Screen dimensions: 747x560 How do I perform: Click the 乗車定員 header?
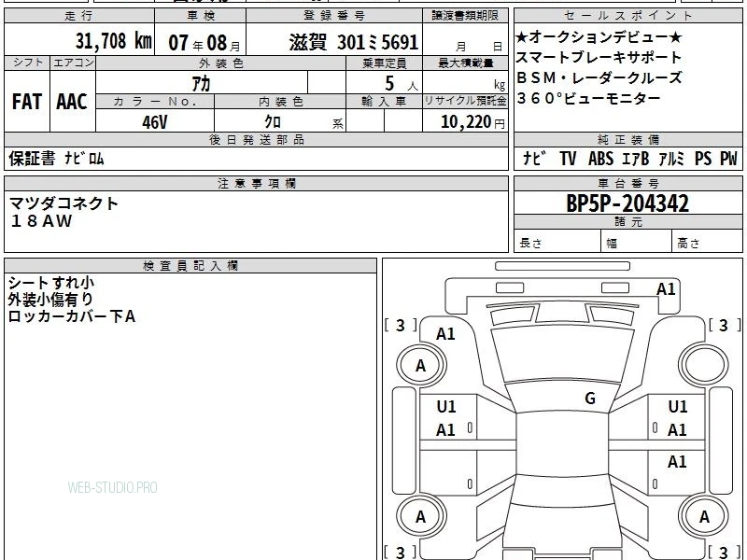click(x=384, y=63)
